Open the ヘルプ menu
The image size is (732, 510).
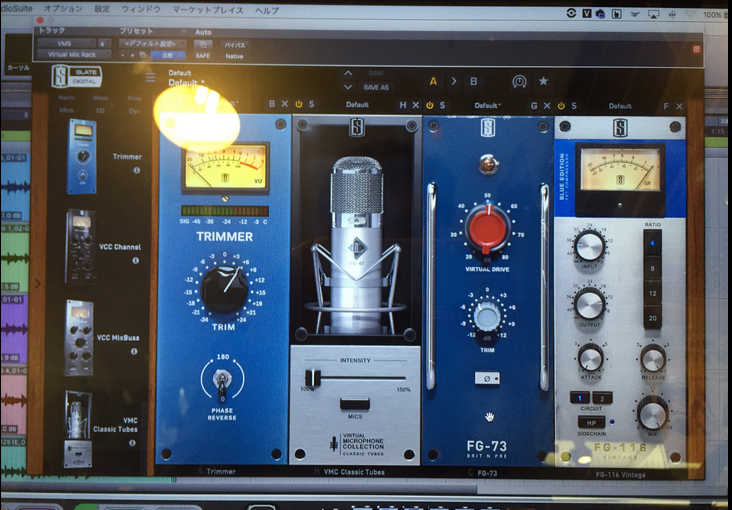[267, 10]
